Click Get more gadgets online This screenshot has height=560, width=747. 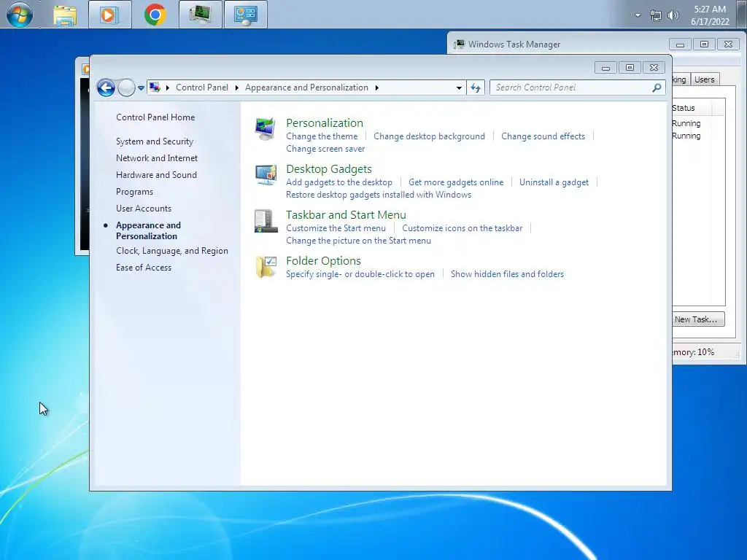coord(456,182)
